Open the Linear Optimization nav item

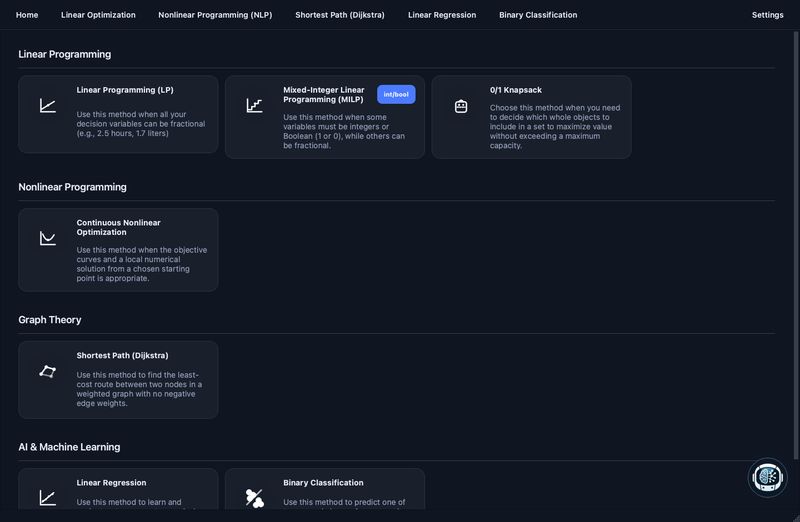(98, 15)
